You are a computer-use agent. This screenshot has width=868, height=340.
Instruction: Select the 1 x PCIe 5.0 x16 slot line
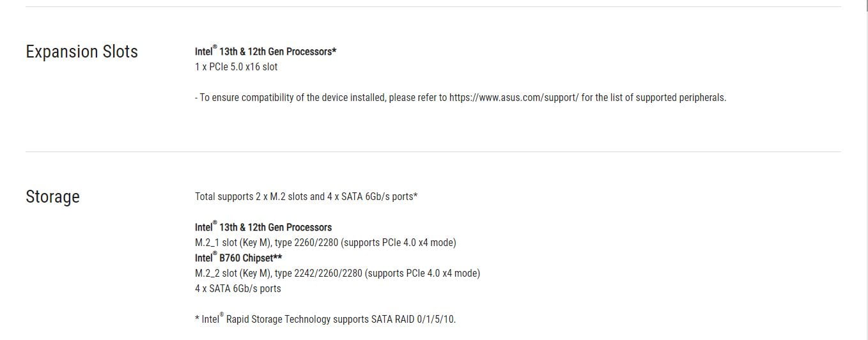click(236, 66)
